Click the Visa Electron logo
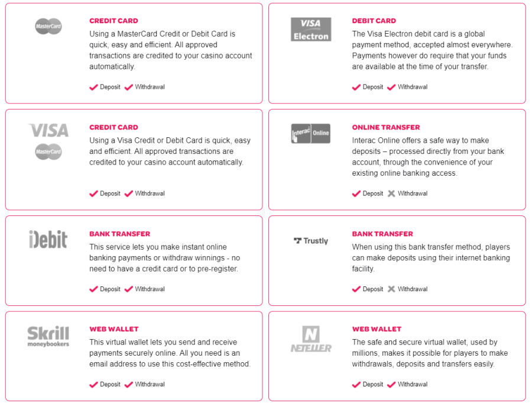 pos(311,30)
